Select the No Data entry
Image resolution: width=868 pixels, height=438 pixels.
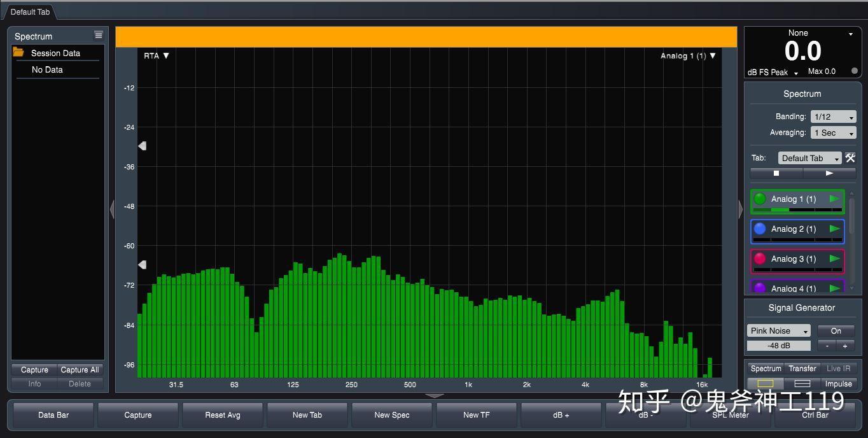[x=47, y=69]
